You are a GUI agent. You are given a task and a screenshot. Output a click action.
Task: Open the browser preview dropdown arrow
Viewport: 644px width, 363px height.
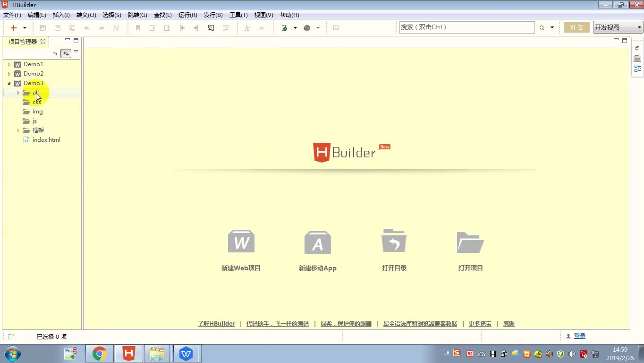[x=318, y=28]
